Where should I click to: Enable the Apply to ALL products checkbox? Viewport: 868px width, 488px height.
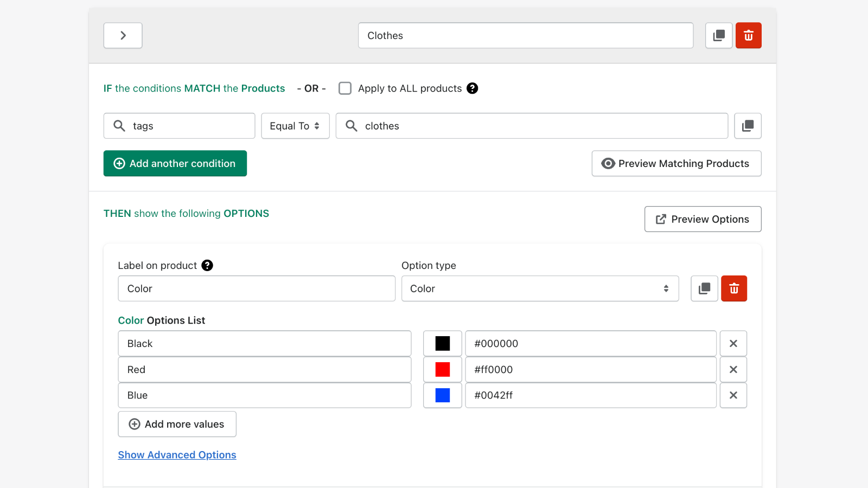[345, 88]
